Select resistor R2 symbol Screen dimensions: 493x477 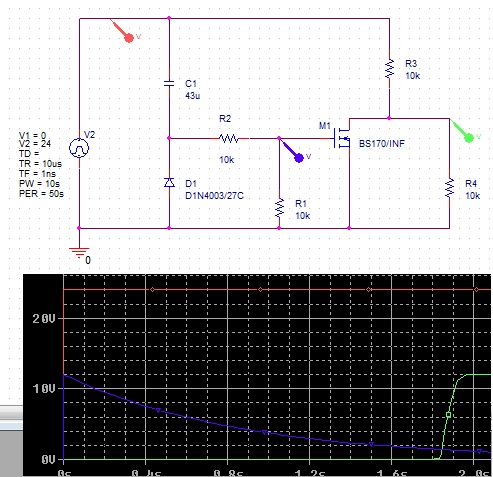click(x=229, y=138)
